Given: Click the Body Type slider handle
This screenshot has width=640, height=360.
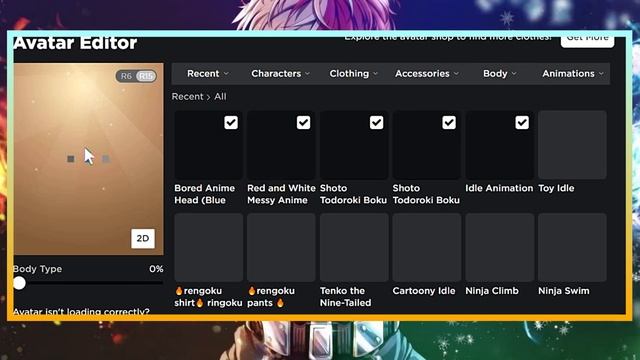Looking at the screenshot, I should 19,283.
